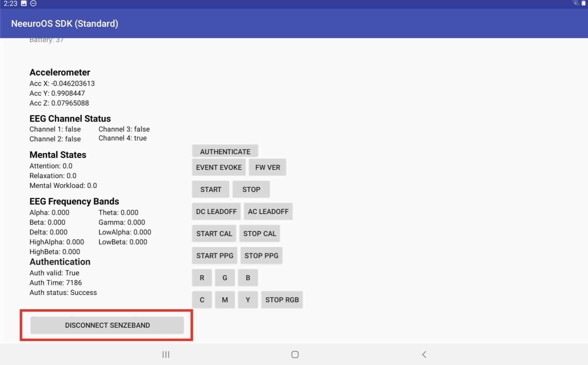Start calibration with START CAL
The width and height of the screenshot is (588, 365).
point(214,234)
